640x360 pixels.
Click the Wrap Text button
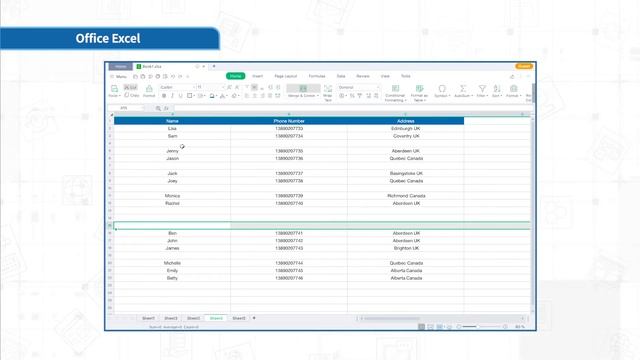328,93
